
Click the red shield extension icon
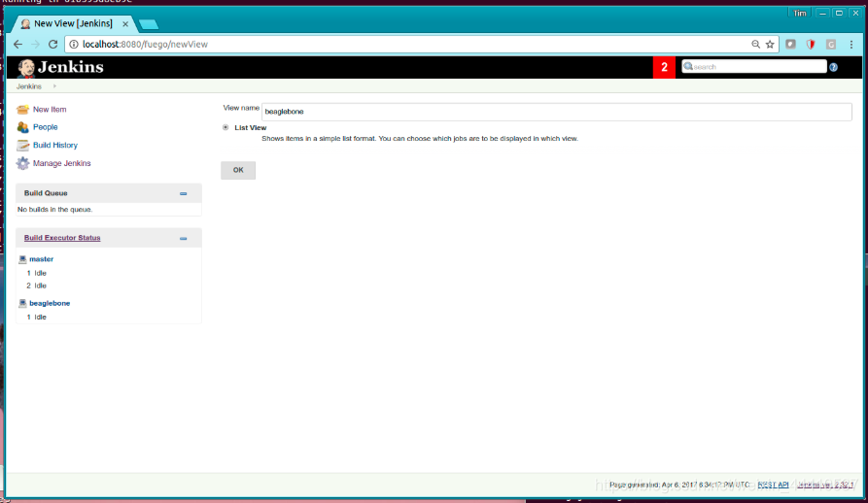[811, 45]
